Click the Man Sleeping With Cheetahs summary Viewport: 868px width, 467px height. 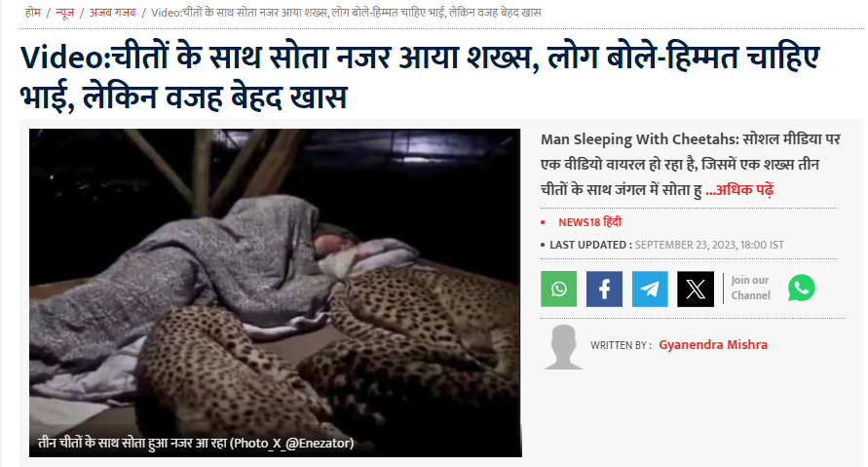(691, 165)
